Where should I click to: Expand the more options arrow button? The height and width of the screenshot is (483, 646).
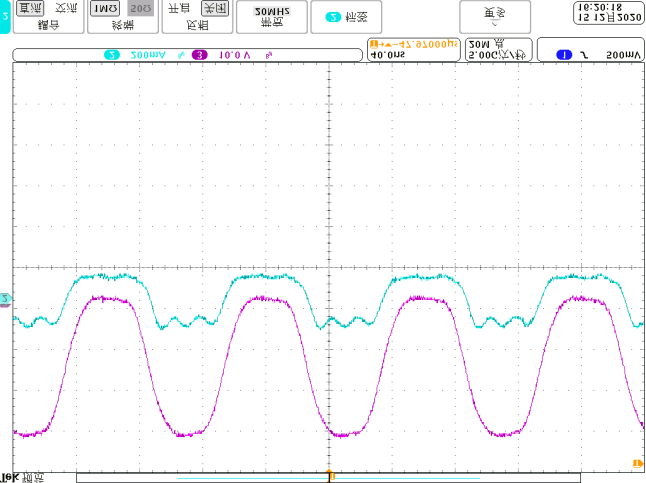(x=495, y=16)
